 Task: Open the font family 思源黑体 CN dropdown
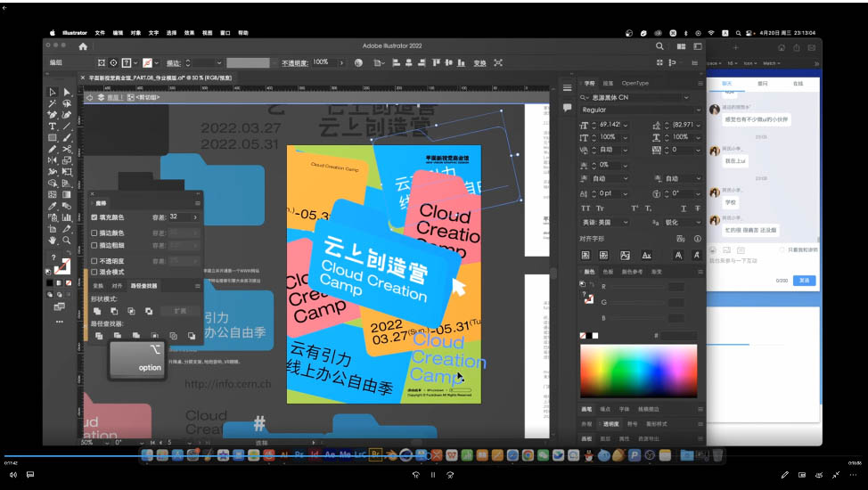coord(686,97)
